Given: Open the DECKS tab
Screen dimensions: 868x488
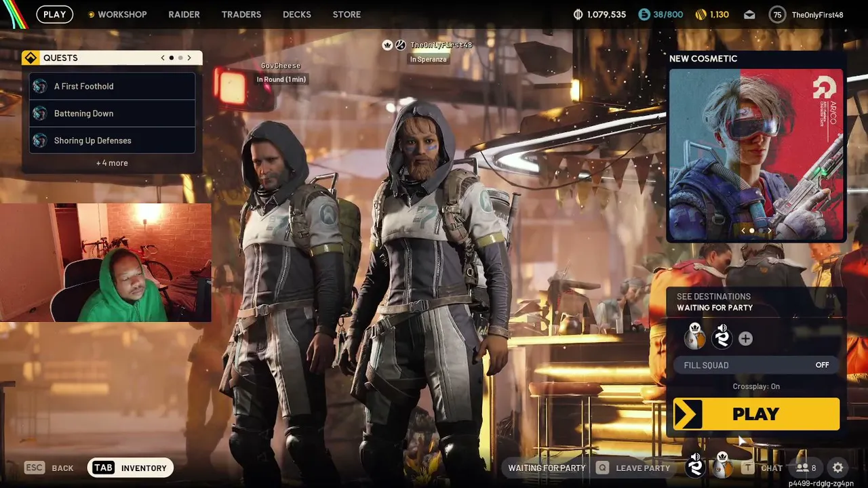Looking at the screenshot, I should 297,14.
